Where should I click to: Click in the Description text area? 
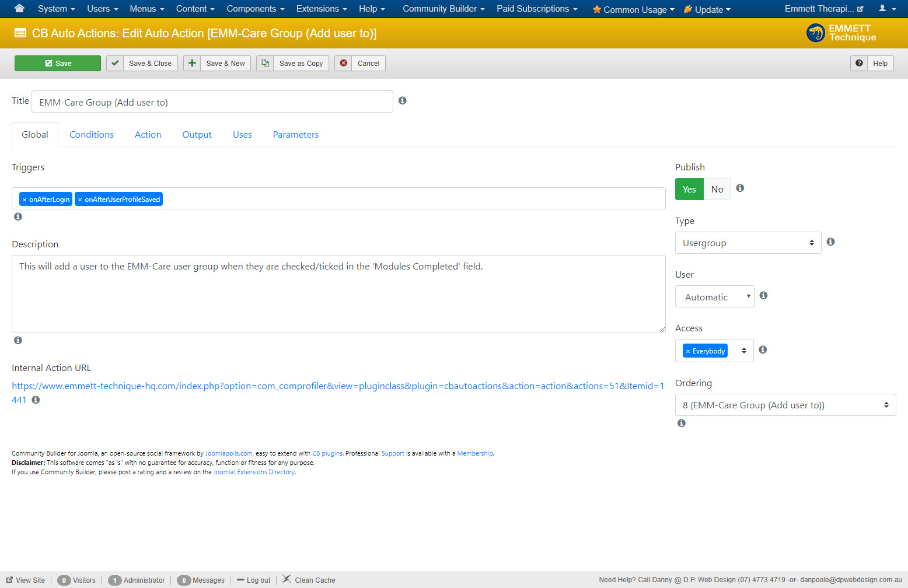click(x=338, y=294)
